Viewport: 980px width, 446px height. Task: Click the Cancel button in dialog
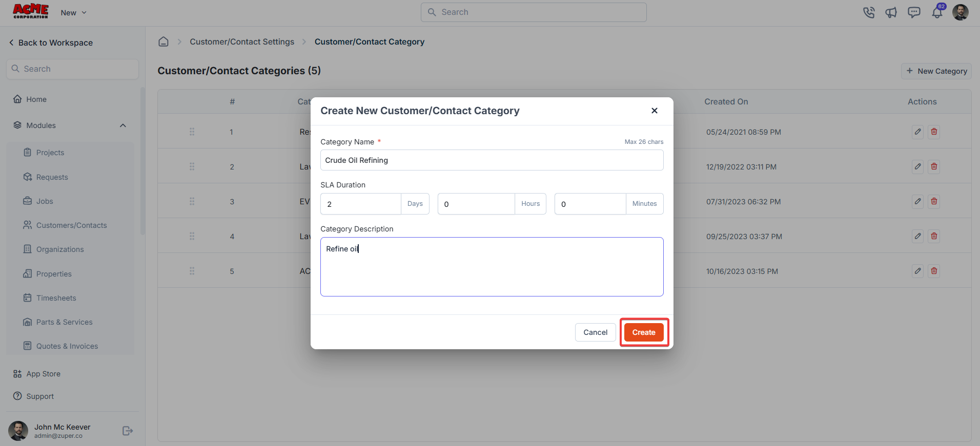596,332
